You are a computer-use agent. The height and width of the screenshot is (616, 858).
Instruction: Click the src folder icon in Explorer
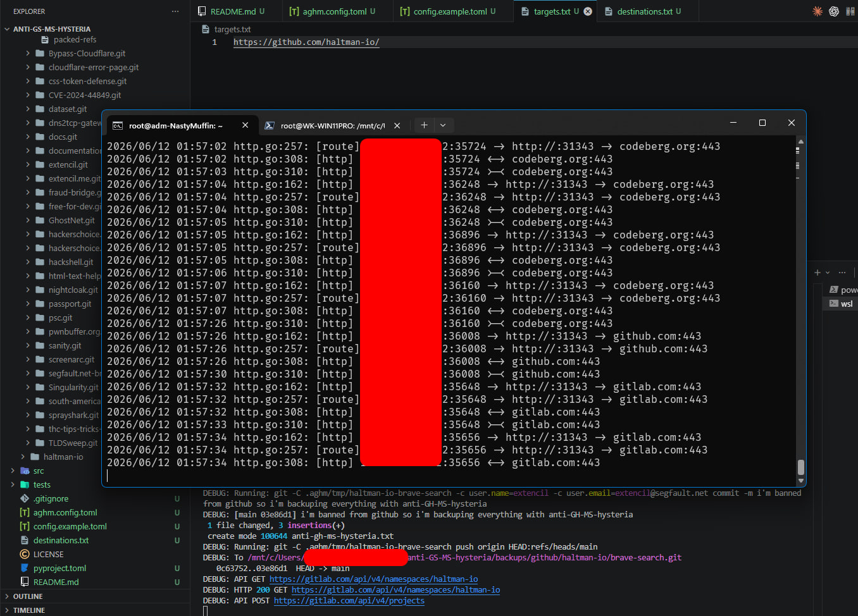tap(25, 471)
